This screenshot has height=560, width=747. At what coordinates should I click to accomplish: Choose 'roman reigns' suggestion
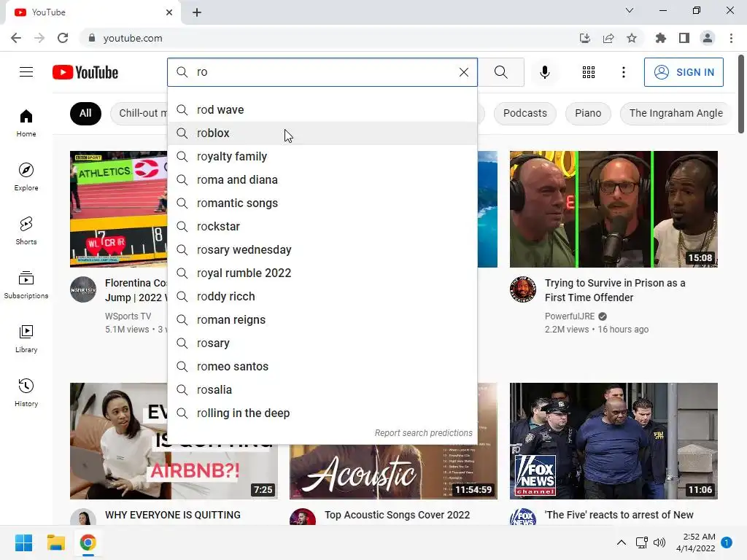click(x=322, y=319)
